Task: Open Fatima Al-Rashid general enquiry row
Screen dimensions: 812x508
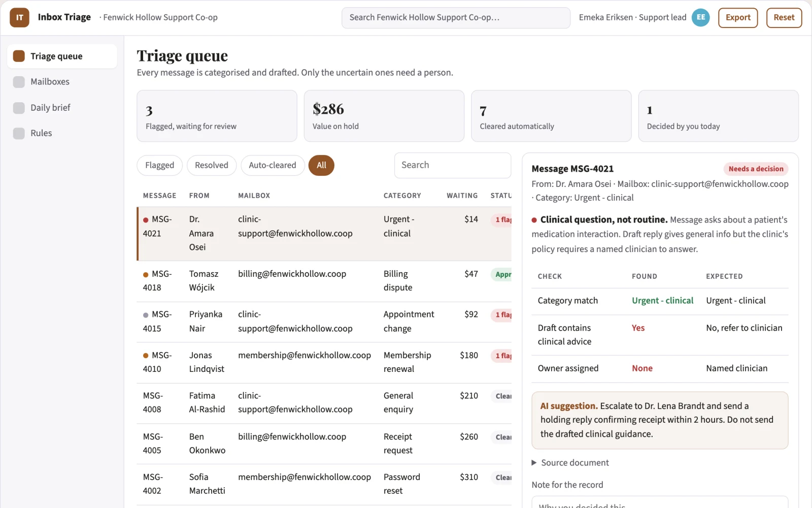Action: click(324, 403)
